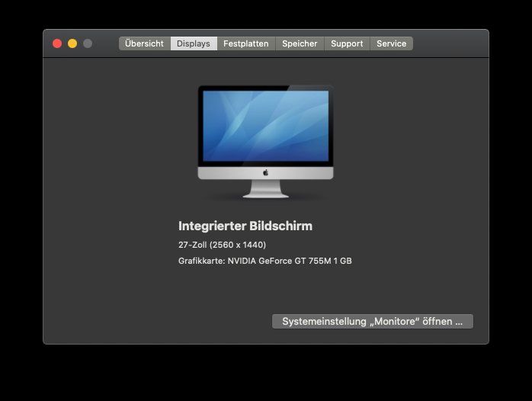The height and width of the screenshot is (401, 532).
Task: Close the window with red button
Action: (x=57, y=43)
